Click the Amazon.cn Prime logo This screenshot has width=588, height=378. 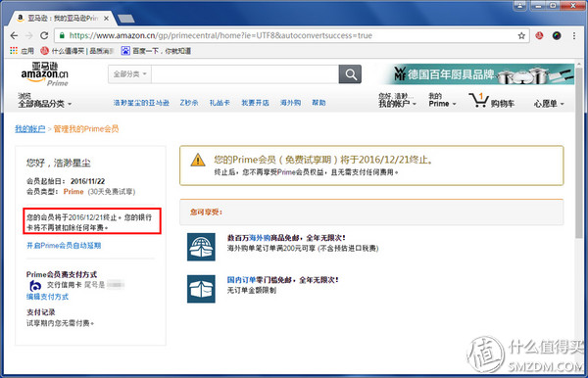click(45, 74)
